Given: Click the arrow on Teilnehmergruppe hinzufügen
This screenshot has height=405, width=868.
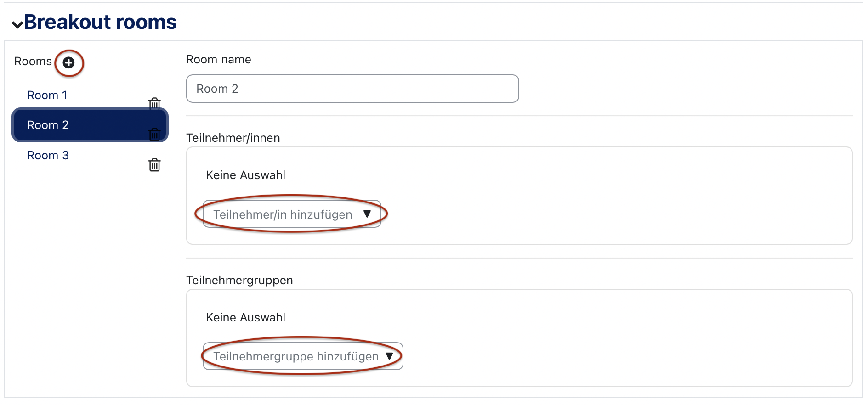Looking at the screenshot, I should tap(389, 356).
